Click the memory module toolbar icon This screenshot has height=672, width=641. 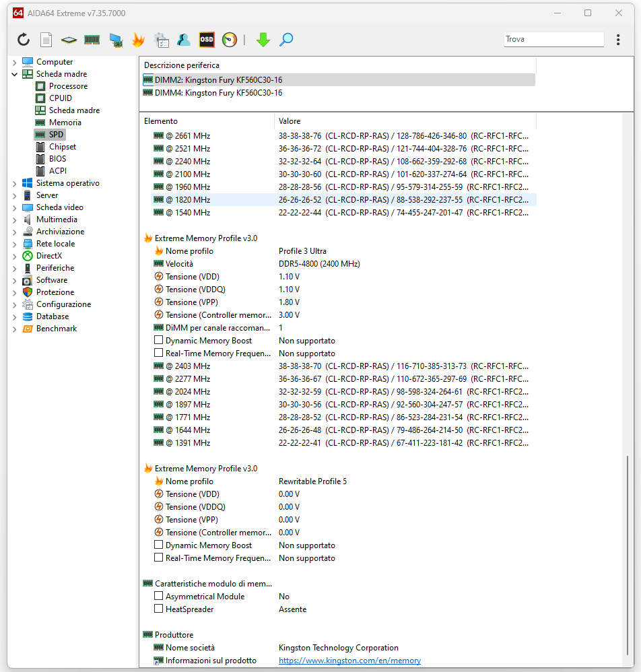tap(92, 40)
